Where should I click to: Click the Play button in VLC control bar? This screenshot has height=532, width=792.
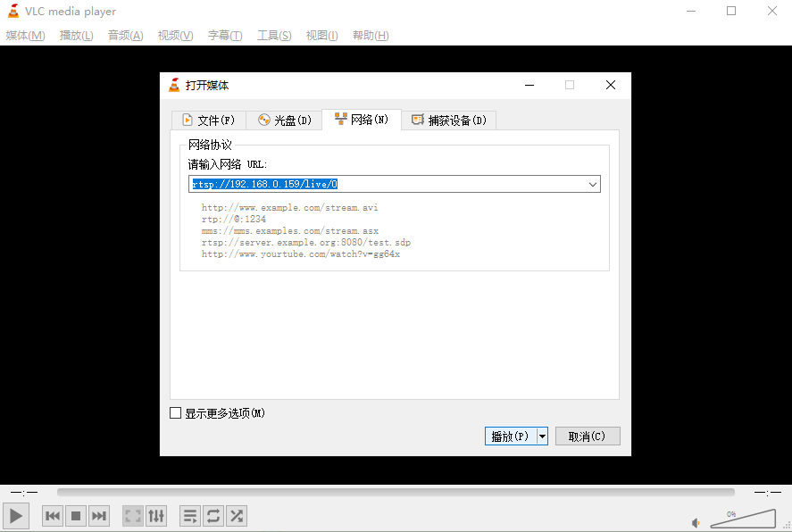(x=16, y=516)
